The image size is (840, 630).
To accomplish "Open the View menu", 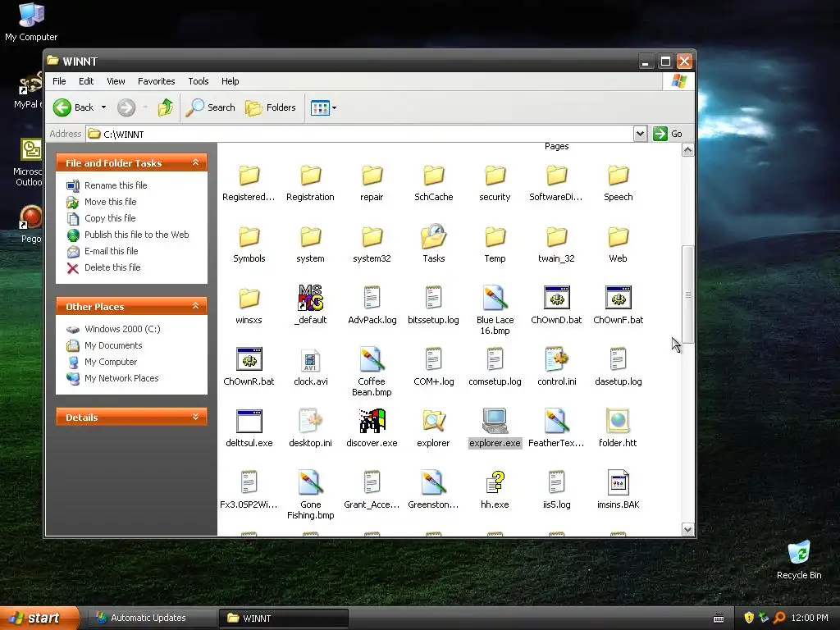I will click(x=116, y=81).
